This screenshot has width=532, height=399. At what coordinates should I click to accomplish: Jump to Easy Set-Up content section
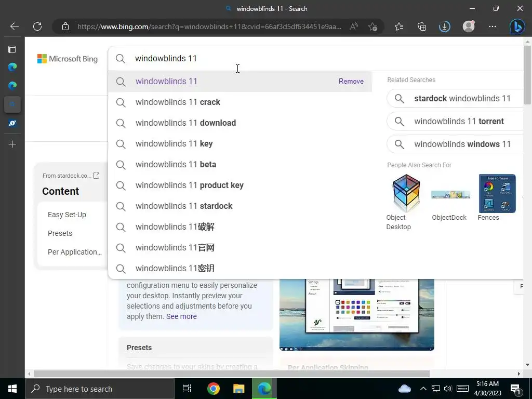tap(67, 215)
